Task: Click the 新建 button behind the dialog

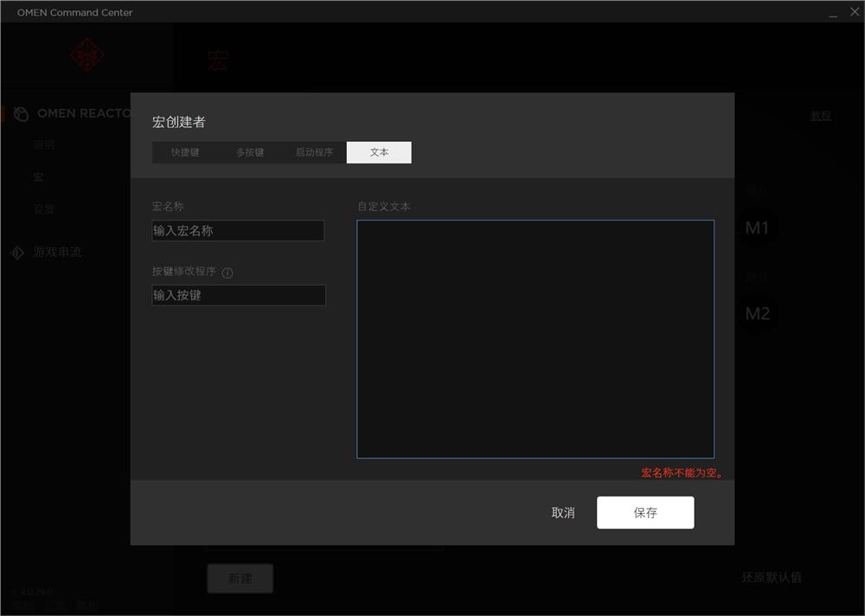Action: [240, 579]
